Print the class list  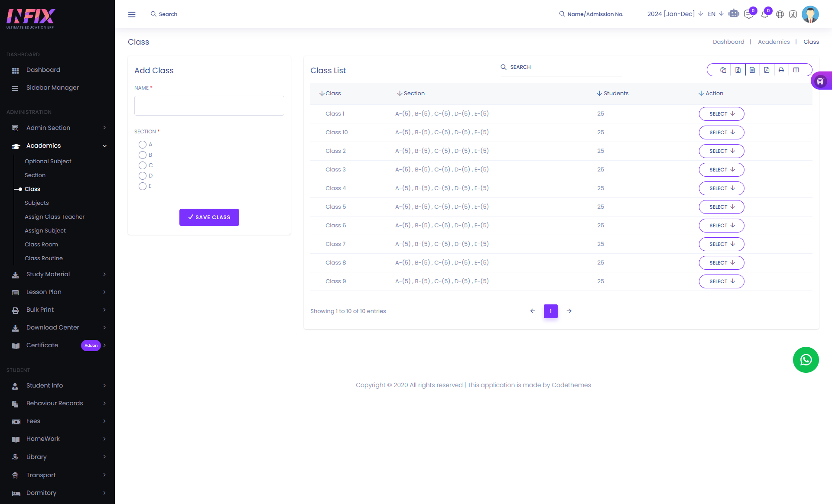coord(781,70)
